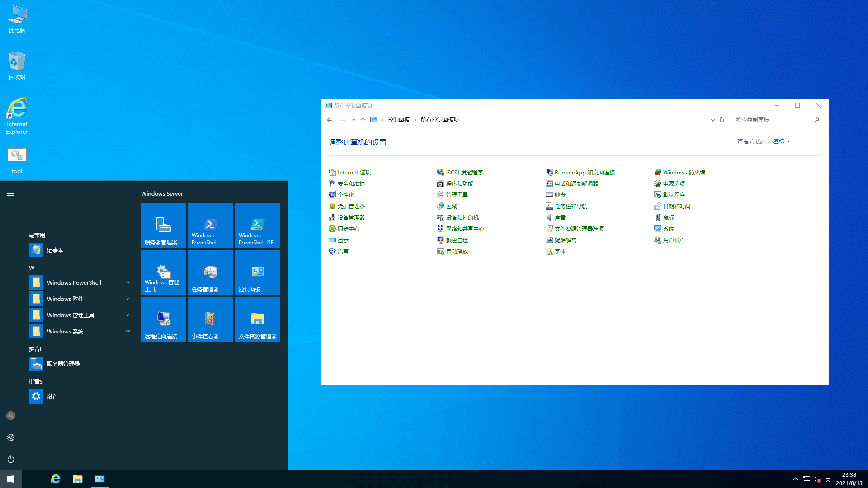Toggle the Start menu hamburger button
The height and width of the screenshot is (488, 868).
point(11,193)
